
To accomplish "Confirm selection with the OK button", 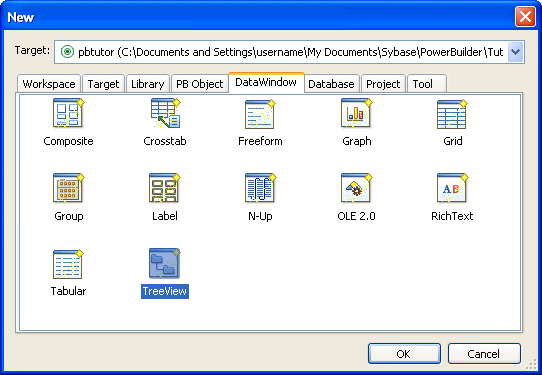I will [x=404, y=354].
